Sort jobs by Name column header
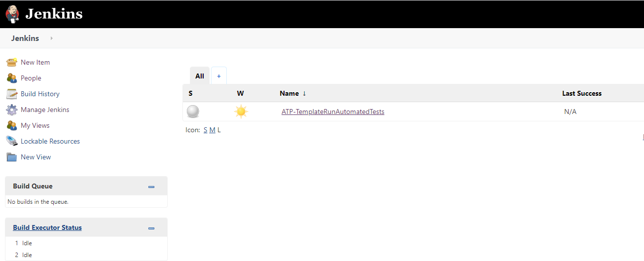This screenshot has width=644, height=261. click(293, 93)
